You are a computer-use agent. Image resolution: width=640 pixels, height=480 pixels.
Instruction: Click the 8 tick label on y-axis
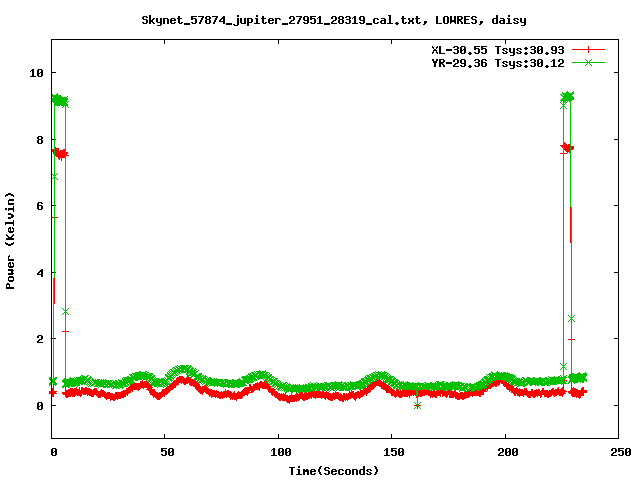[x=40, y=140]
